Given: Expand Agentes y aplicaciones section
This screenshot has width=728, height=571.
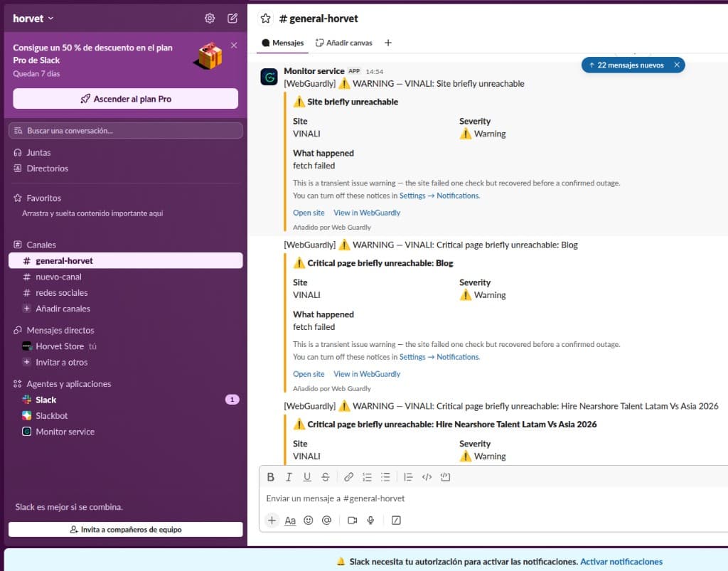Looking at the screenshot, I should click(69, 384).
